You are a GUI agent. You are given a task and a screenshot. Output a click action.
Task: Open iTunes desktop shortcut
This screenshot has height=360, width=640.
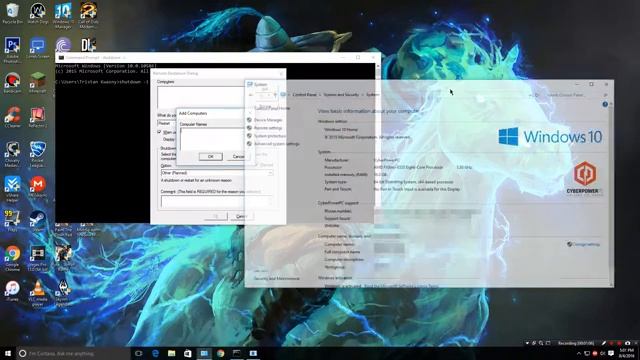pyautogui.click(x=12, y=291)
